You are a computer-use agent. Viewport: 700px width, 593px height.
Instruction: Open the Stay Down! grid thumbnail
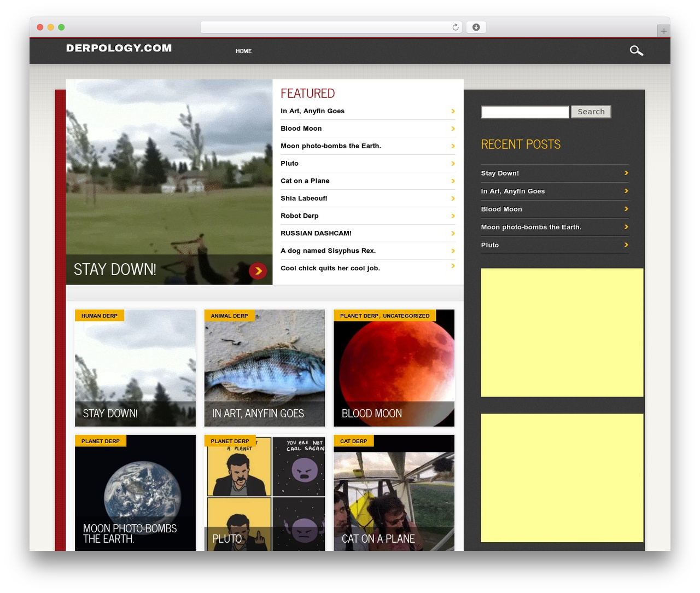pos(135,368)
